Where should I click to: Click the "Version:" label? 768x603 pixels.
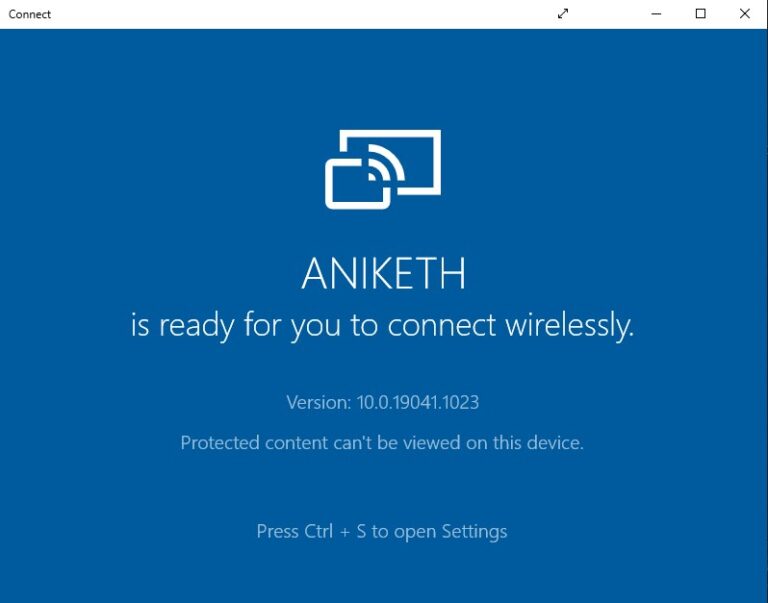[319, 402]
